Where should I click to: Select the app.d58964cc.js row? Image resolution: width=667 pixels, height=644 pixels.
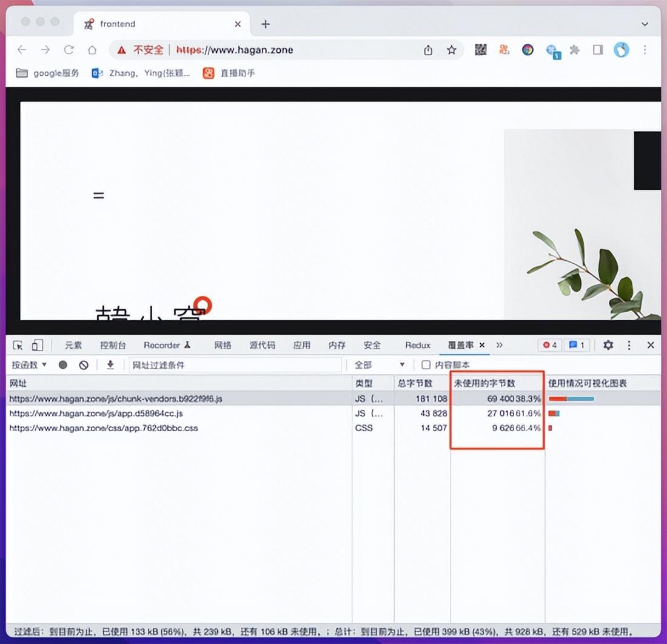click(x=333, y=413)
